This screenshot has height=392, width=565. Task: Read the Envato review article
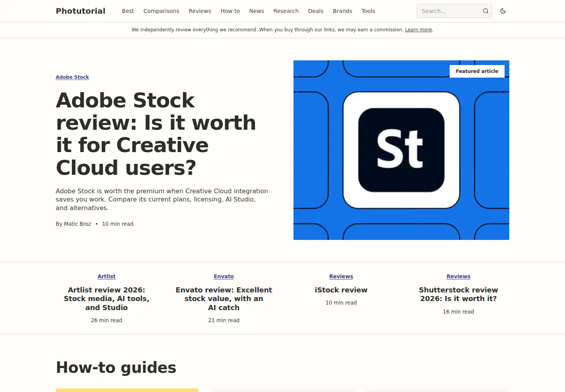224,299
